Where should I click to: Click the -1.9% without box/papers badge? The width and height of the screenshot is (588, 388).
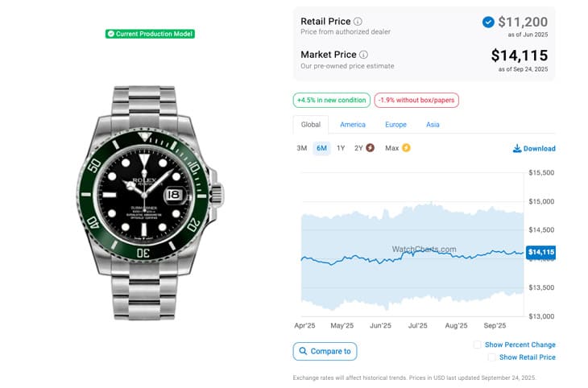pos(416,101)
